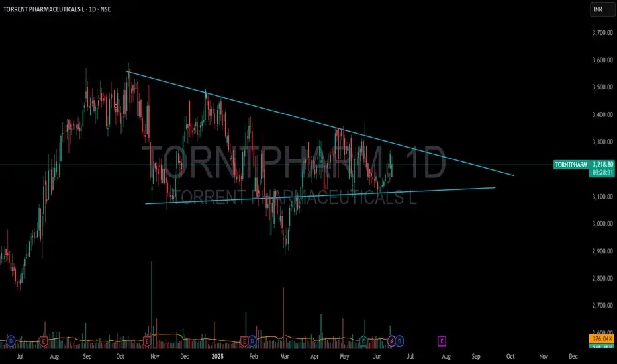Click the Apr label on time axis
617x364 pixels.
click(314, 356)
